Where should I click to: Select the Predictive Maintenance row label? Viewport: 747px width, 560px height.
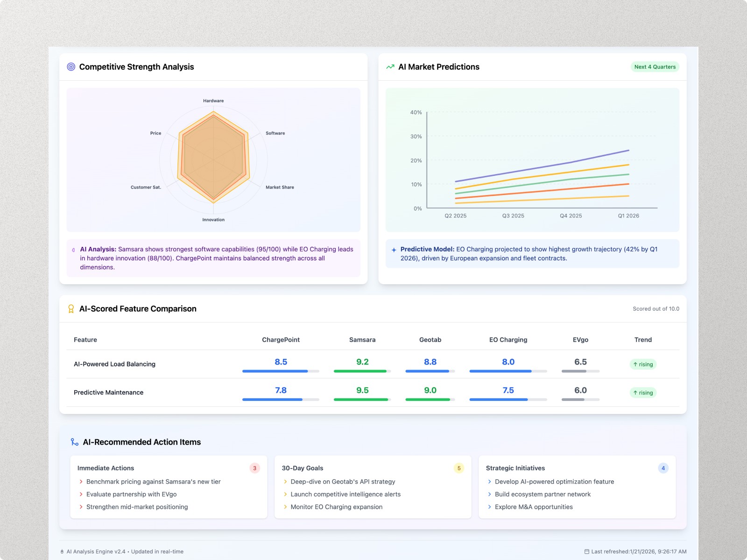(108, 392)
